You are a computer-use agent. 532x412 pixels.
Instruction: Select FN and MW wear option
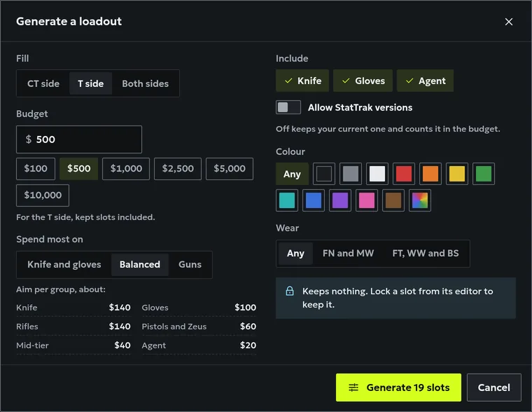point(348,254)
